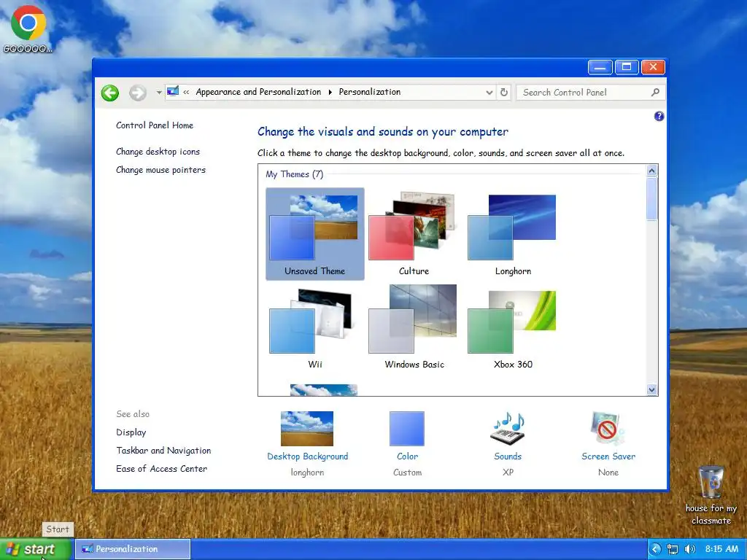Select the Wii theme

point(315,327)
